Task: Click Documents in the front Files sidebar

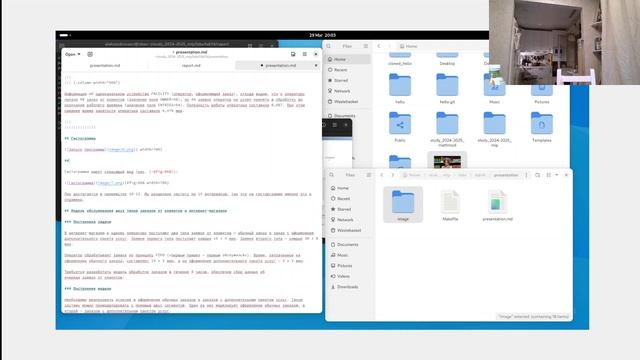Action: [x=350, y=244]
